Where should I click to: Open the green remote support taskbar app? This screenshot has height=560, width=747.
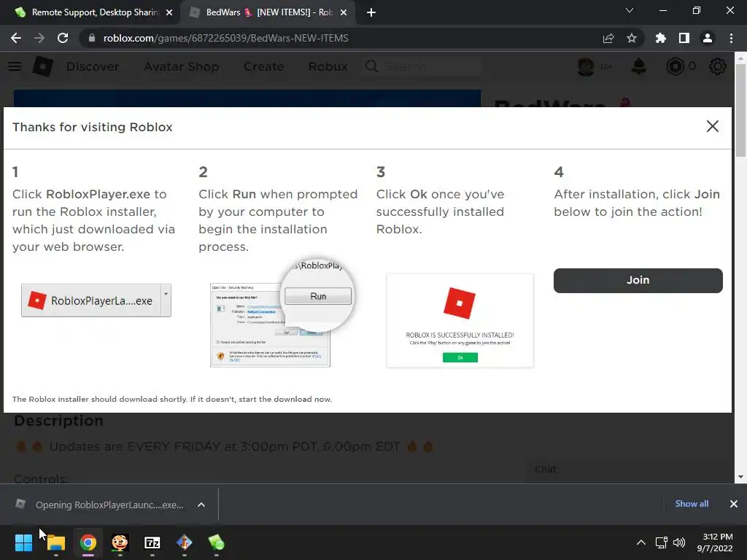pyautogui.click(x=217, y=542)
